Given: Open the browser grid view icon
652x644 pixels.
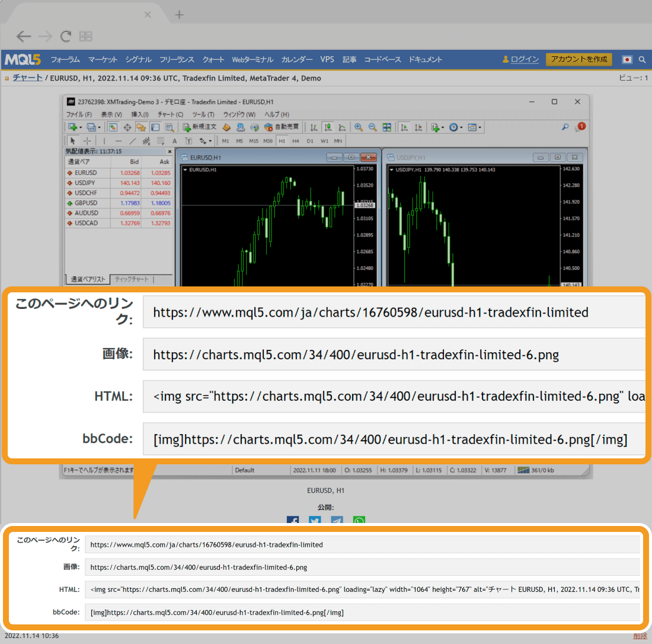Looking at the screenshot, I should pos(86,37).
